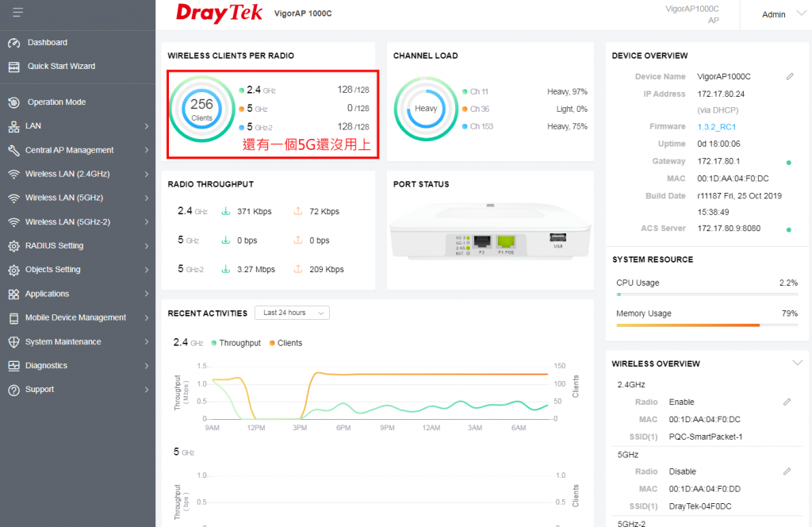Click ACS Server value 172.17.80.9:8080
The height and width of the screenshot is (527, 812).
click(x=729, y=229)
